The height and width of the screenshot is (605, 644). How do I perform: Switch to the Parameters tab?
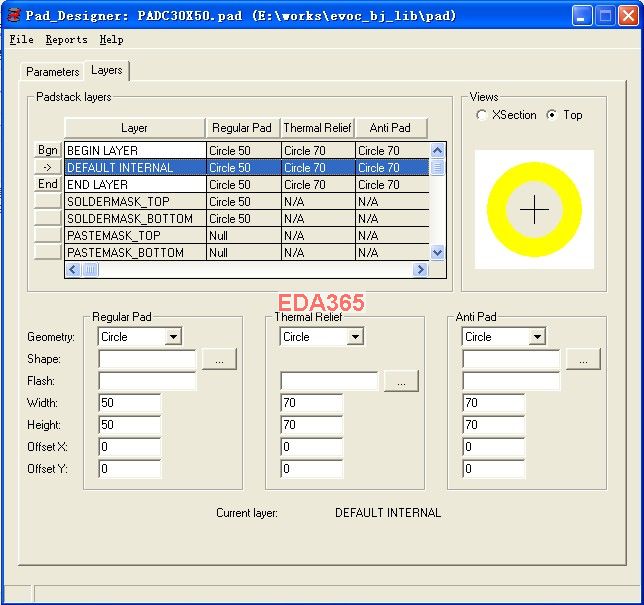click(x=53, y=71)
